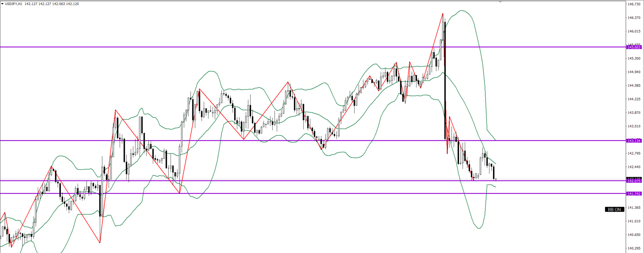Click the 141.365 price scale label
Screen dimensions: 644x253
[634, 208]
